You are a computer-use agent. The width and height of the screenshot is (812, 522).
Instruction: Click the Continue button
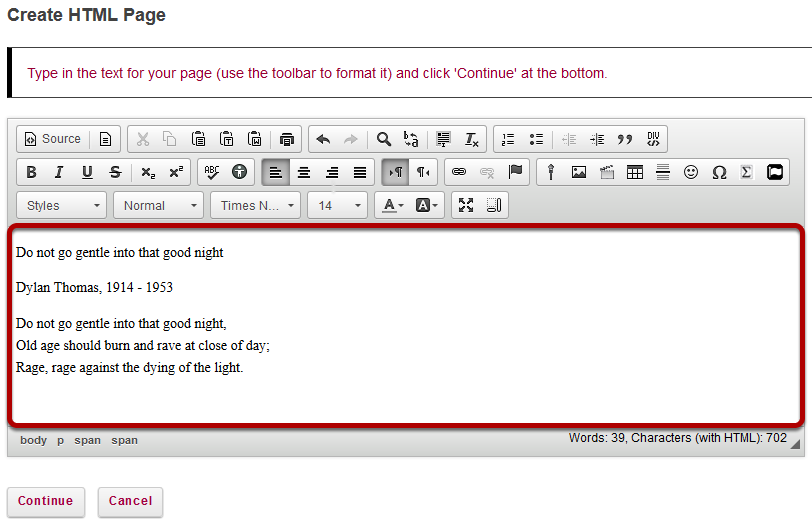[46, 501]
